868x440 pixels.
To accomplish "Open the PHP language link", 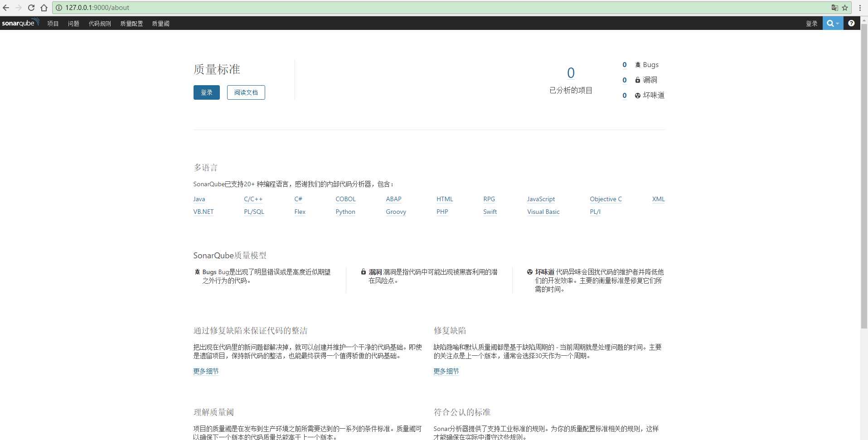I will [x=442, y=212].
